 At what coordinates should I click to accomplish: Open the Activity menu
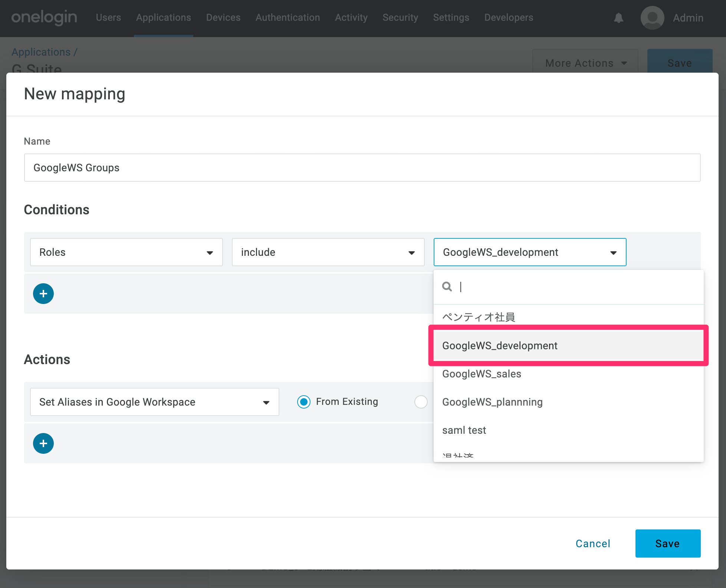click(351, 17)
